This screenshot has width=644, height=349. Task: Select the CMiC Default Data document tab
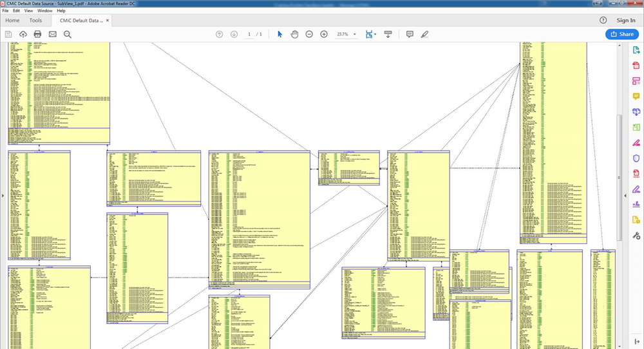[81, 21]
